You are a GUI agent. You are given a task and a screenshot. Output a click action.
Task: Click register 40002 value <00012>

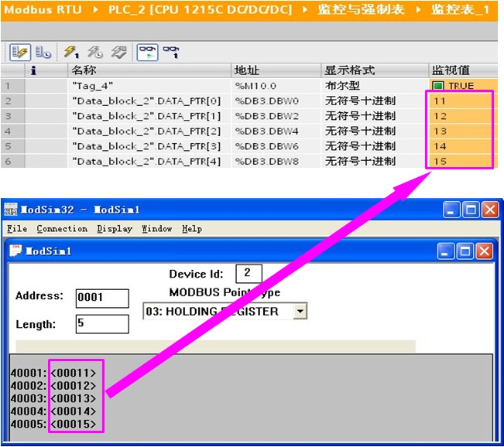point(74,386)
